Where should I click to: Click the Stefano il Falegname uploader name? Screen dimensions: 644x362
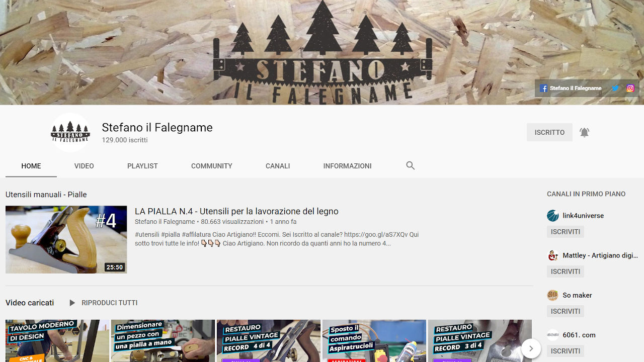[165, 222]
